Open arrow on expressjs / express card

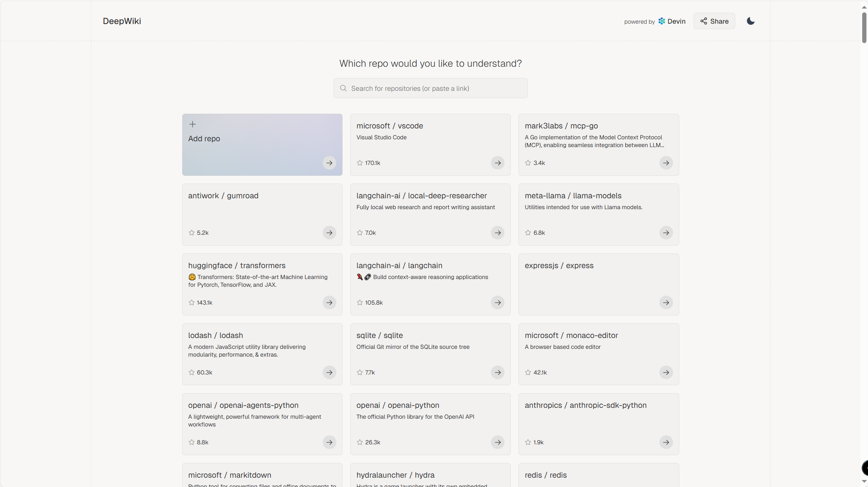point(666,302)
